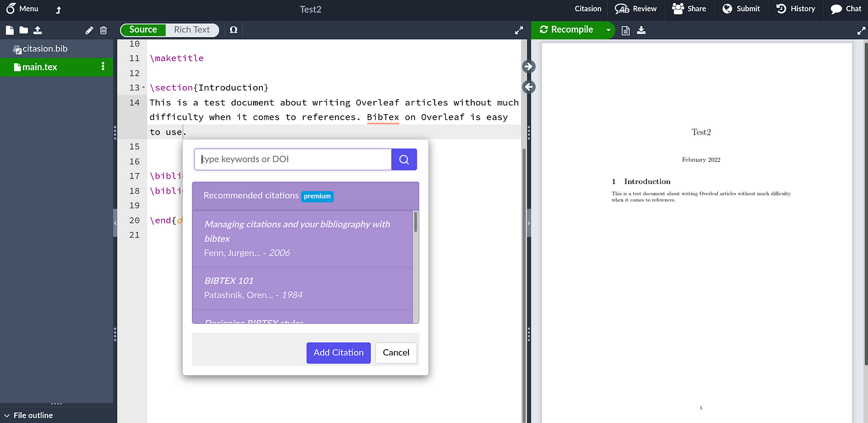The height and width of the screenshot is (423, 868).
Task: Click the Recompile button
Action: point(567,30)
